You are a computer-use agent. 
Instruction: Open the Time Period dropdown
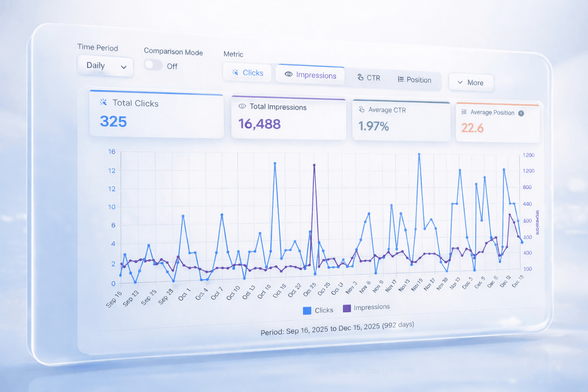coord(105,66)
